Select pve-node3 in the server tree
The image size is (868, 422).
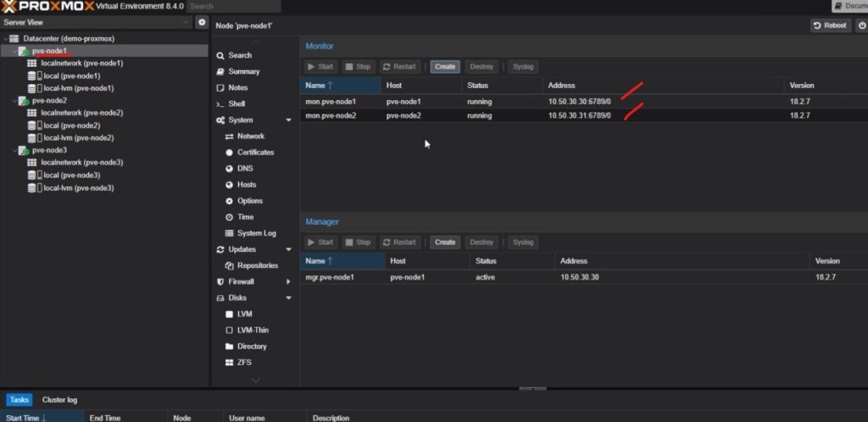point(49,150)
